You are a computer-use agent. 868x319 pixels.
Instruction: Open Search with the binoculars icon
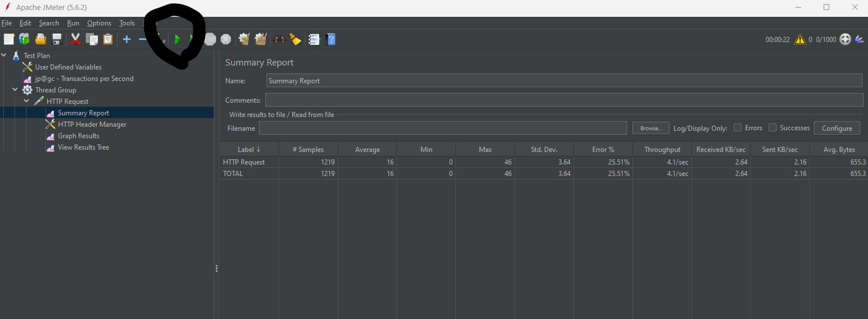279,39
